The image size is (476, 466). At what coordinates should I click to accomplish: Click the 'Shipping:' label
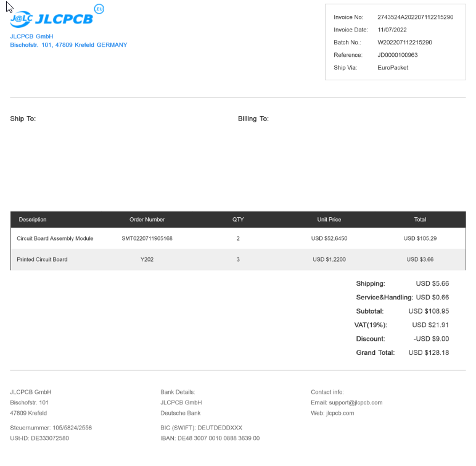click(371, 284)
